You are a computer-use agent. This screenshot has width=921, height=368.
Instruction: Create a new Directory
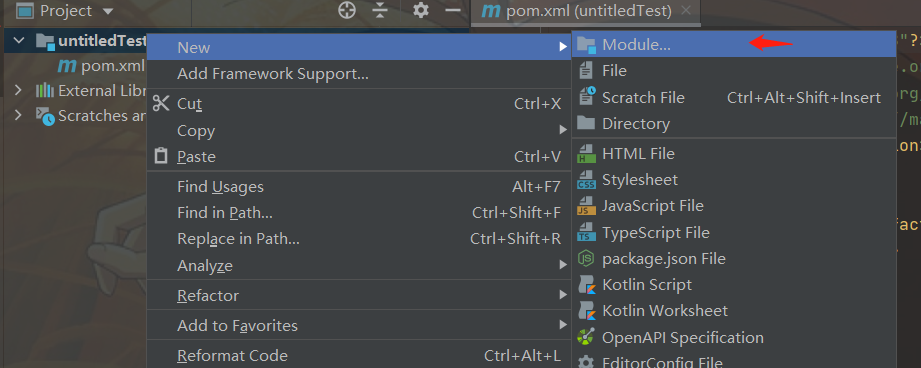click(x=734, y=124)
